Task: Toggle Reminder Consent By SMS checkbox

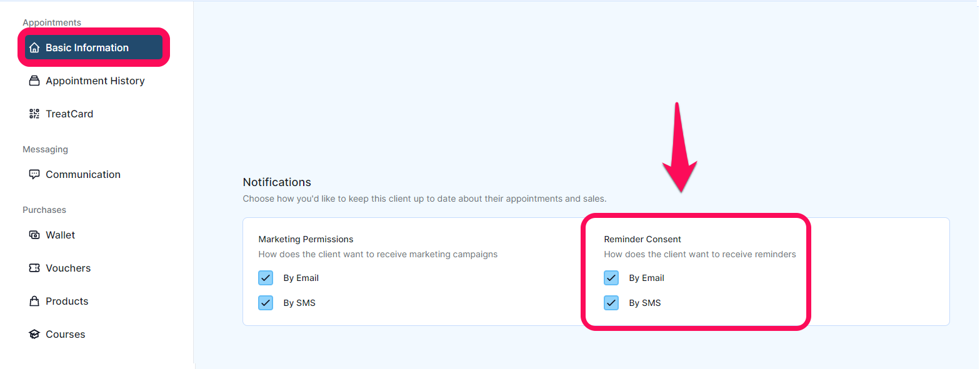Action: click(611, 303)
